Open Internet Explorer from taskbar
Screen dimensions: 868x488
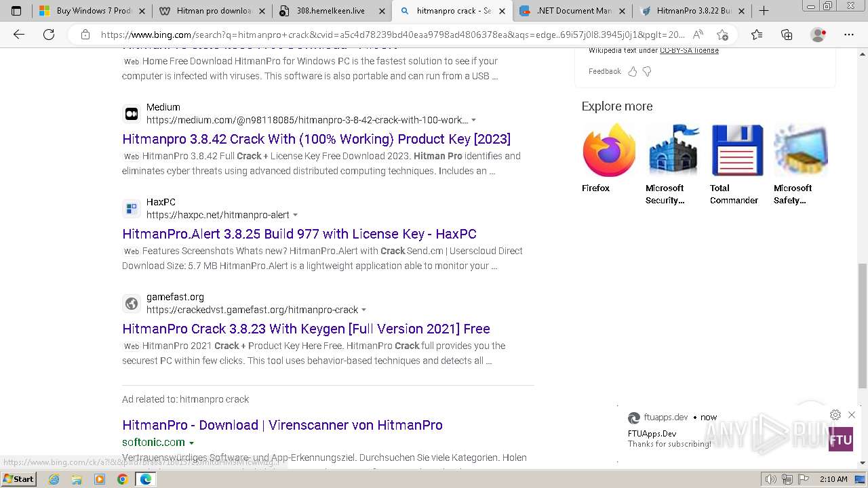point(54,479)
